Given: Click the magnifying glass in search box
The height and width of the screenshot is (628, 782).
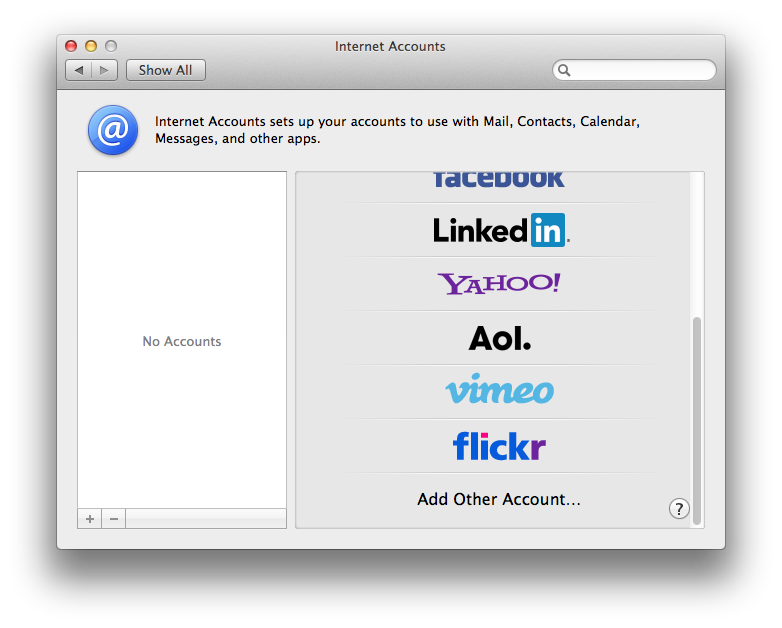Looking at the screenshot, I should pyautogui.click(x=565, y=70).
